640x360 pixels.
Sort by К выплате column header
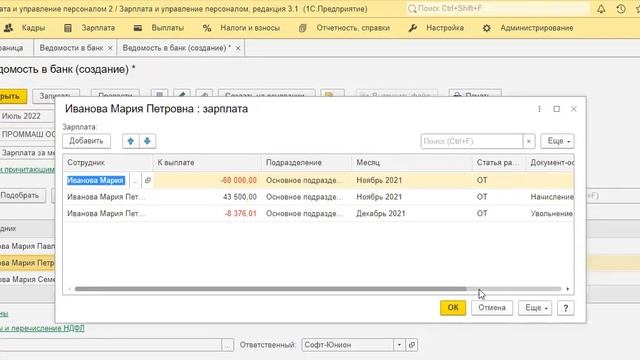tap(207, 162)
